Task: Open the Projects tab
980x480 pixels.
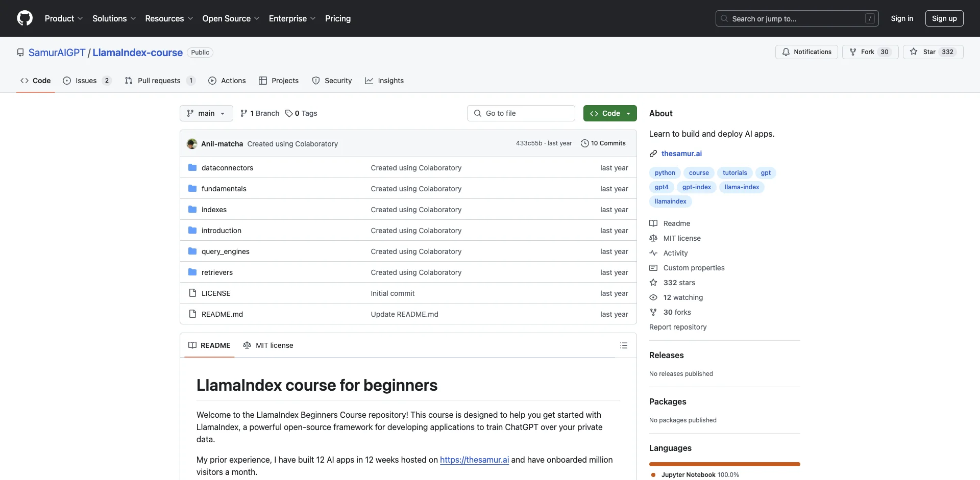Action: (279, 81)
